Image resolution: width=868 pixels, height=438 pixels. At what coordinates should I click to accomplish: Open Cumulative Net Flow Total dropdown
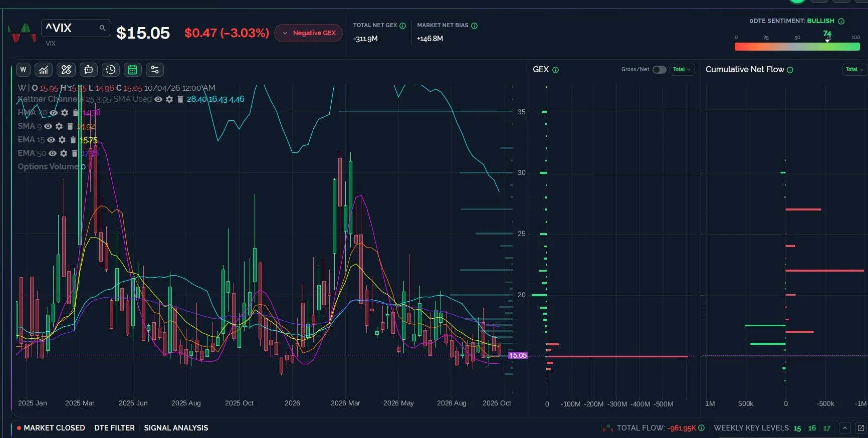854,70
